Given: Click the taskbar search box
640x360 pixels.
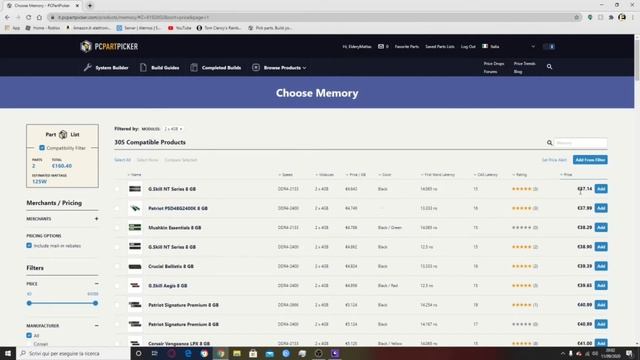Looking at the screenshot, I should coord(73,353).
